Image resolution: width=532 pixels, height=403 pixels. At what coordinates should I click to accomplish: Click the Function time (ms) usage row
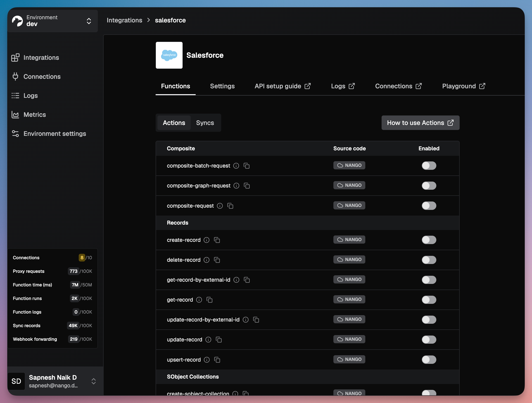[52, 285]
